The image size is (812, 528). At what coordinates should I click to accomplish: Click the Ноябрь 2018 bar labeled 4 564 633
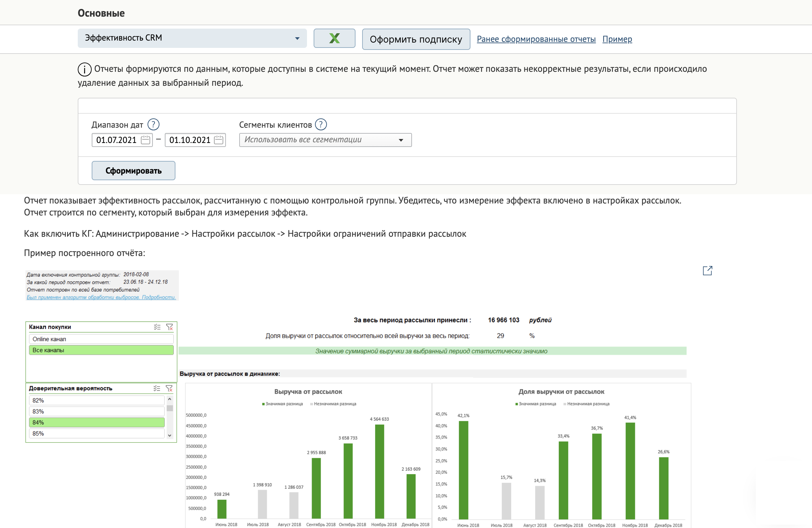pos(379,471)
